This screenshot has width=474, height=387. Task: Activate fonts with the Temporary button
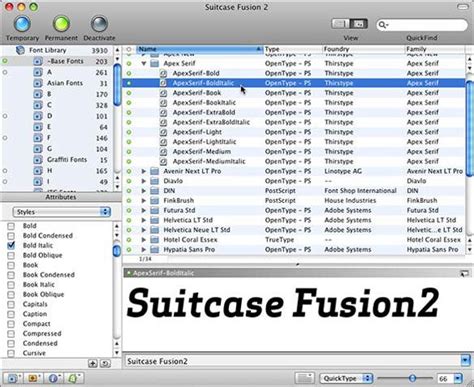[x=22, y=24]
